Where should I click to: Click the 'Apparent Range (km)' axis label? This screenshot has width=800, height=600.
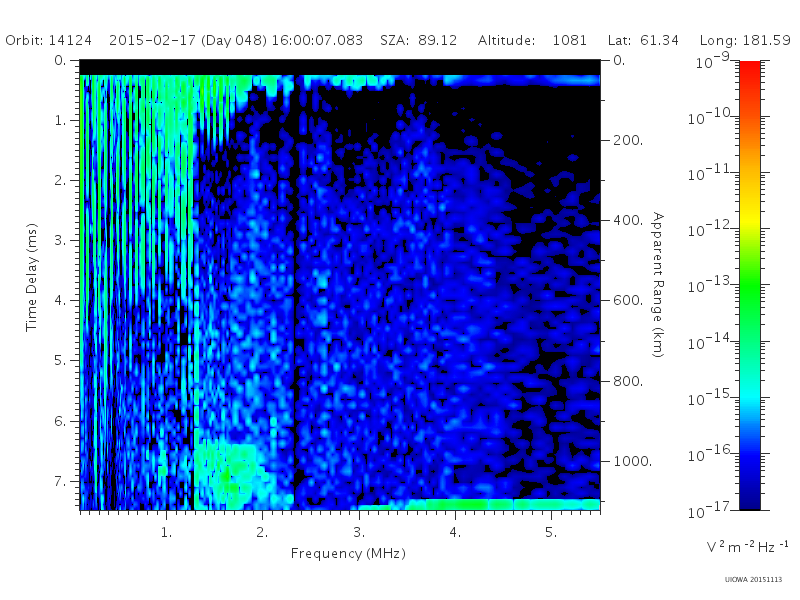tap(658, 285)
